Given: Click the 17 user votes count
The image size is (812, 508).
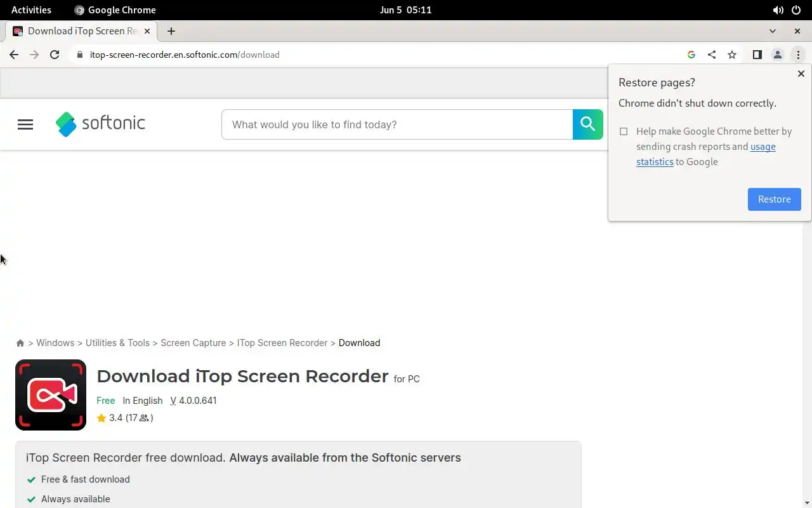Looking at the screenshot, I should click(139, 418).
